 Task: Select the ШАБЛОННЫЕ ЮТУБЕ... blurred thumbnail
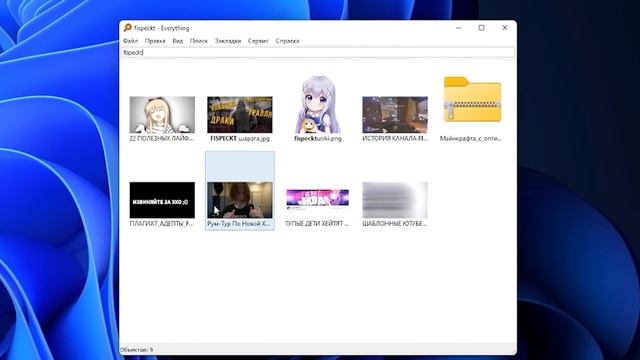click(x=395, y=200)
